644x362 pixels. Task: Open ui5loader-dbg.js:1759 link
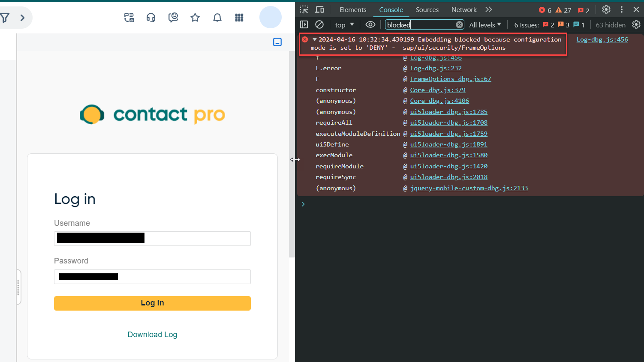pyautogui.click(x=448, y=134)
